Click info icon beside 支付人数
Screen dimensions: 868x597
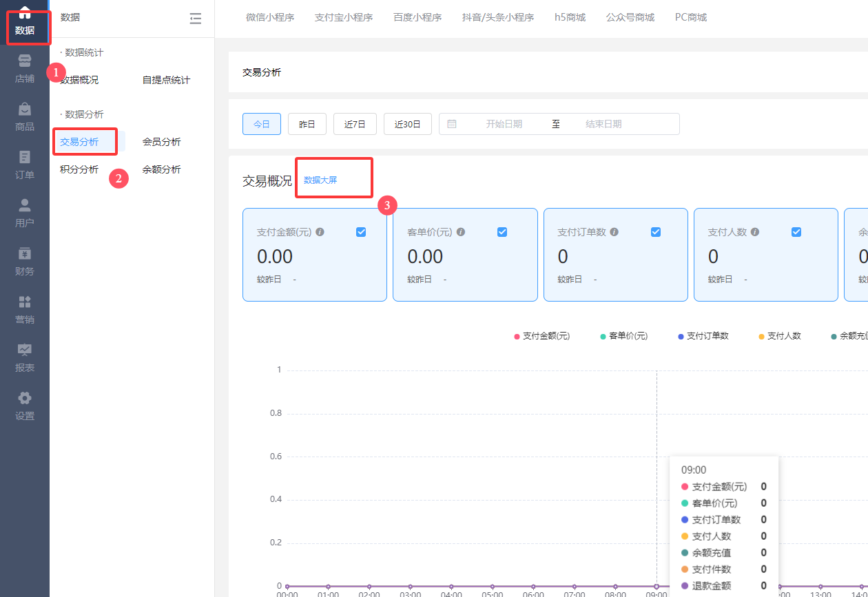coord(755,232)
